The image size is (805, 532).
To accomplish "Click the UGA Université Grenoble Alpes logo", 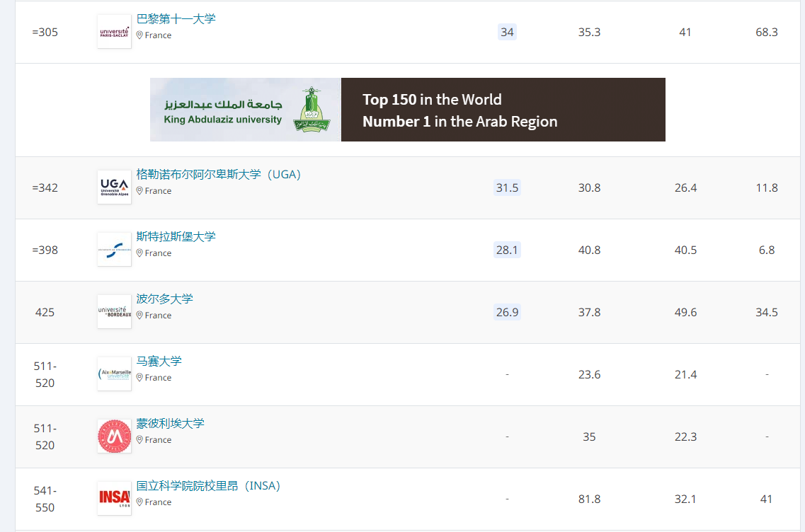I will 113,187.
